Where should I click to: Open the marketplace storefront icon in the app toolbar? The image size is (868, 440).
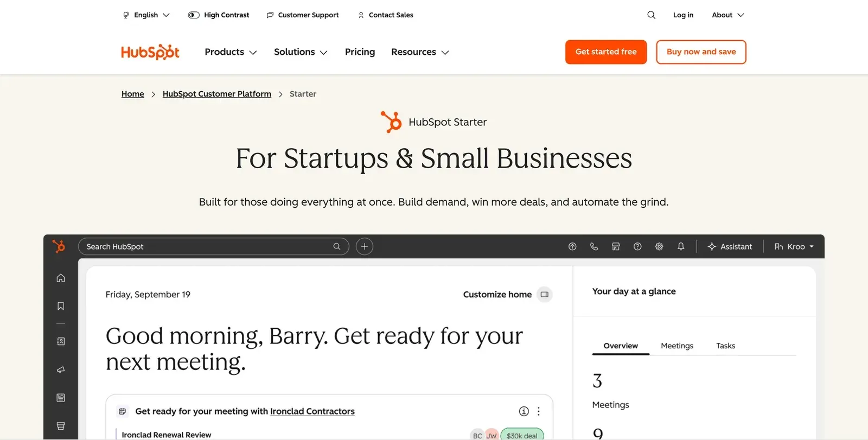[x=616, y=246]
